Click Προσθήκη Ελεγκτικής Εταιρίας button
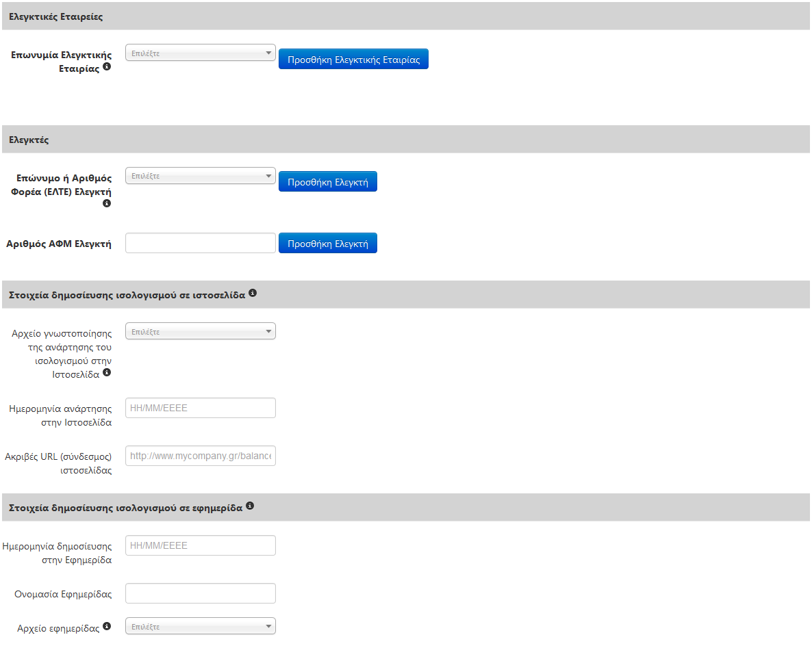The height and width of the screenshot is (648, 812). 354,59
